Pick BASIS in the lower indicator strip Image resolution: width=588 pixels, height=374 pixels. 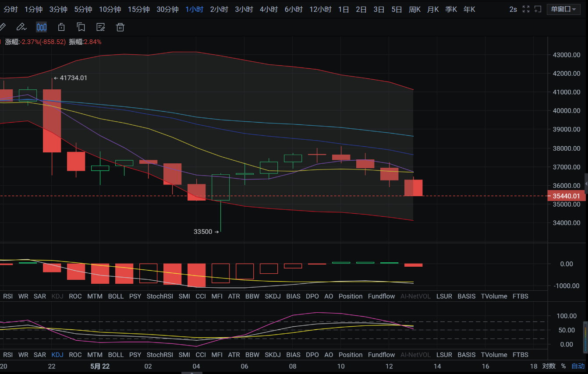coord(467,355)
